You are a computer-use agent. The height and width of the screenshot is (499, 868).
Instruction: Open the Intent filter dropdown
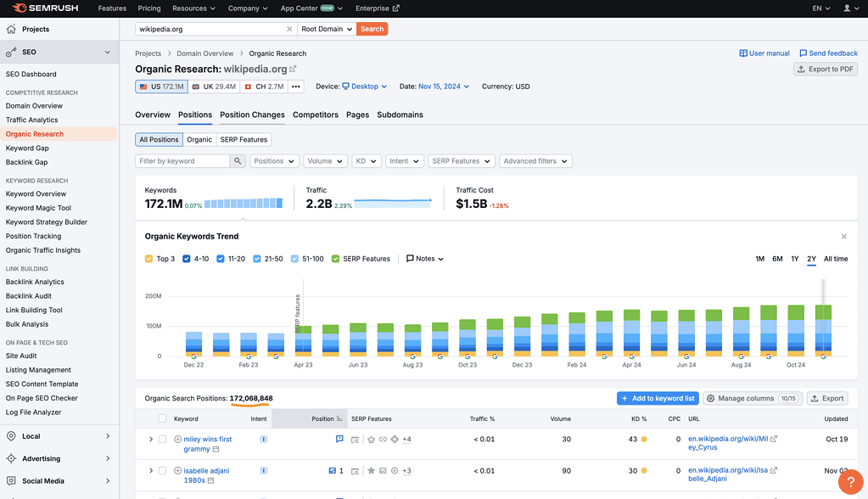(x=405, y=161)
